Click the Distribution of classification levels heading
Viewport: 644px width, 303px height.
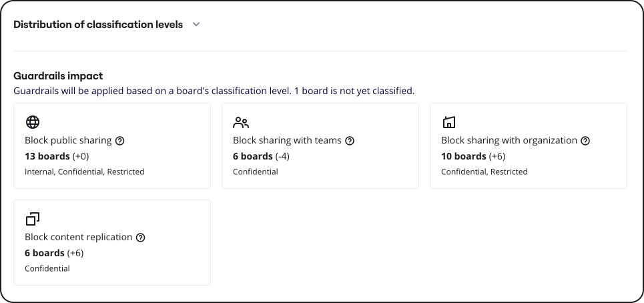(98, 25)
